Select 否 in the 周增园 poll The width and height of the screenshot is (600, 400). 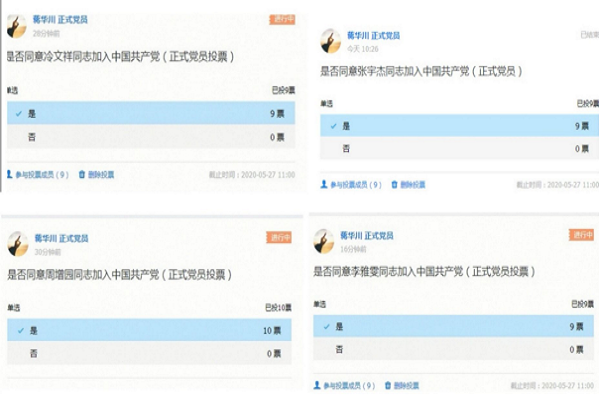[150, 353]
